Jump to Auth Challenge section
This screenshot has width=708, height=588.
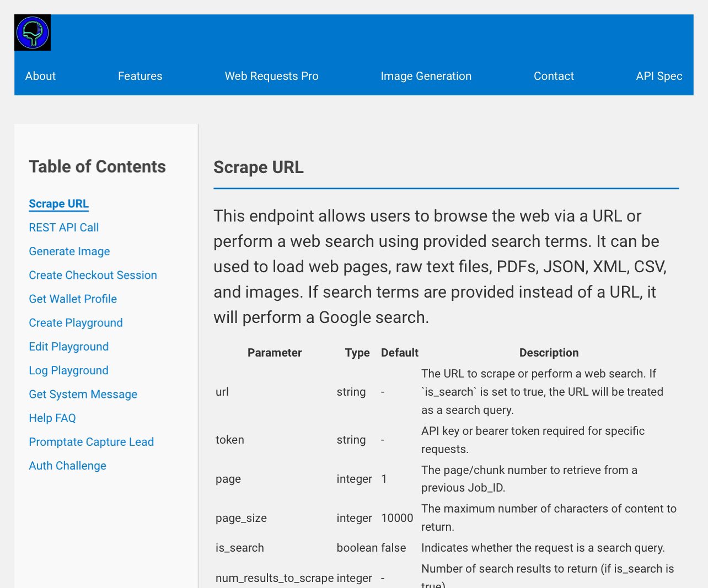pyautogui.click(x=68, y=466)
